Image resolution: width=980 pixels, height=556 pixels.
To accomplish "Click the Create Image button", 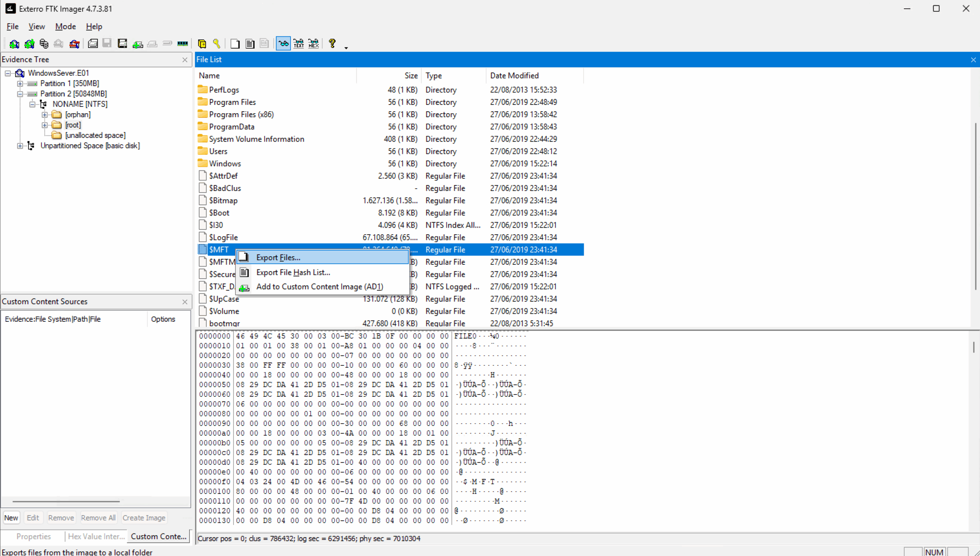I will point(144,518).
